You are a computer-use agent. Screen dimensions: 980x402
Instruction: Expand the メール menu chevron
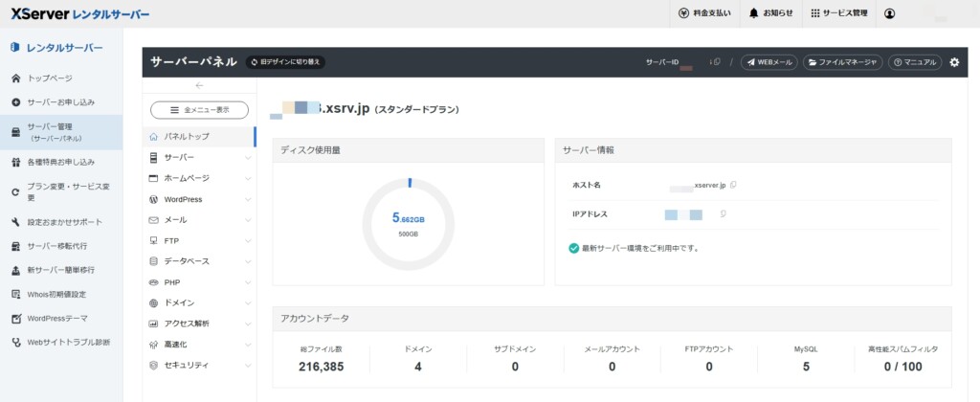248,220
